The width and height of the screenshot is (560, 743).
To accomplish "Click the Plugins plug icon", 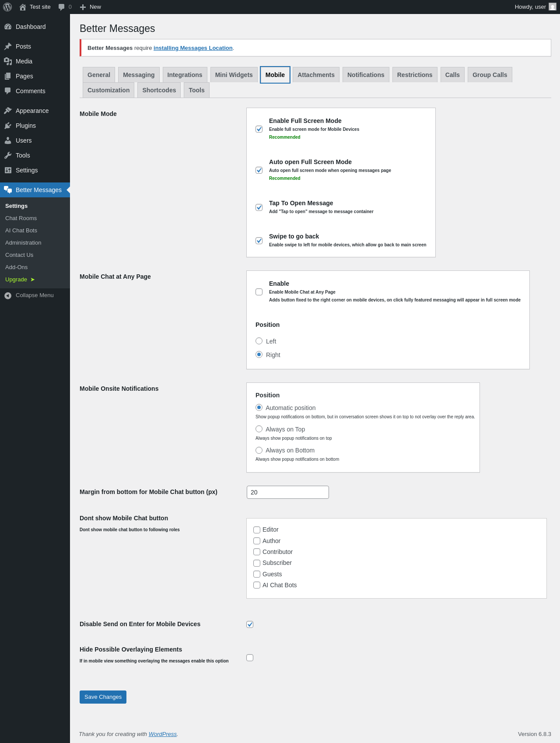I will 8,126.
